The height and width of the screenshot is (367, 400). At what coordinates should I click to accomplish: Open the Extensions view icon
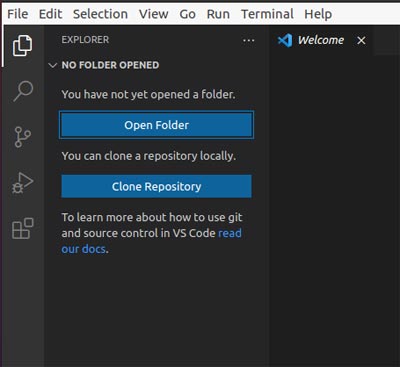point(23,228)
